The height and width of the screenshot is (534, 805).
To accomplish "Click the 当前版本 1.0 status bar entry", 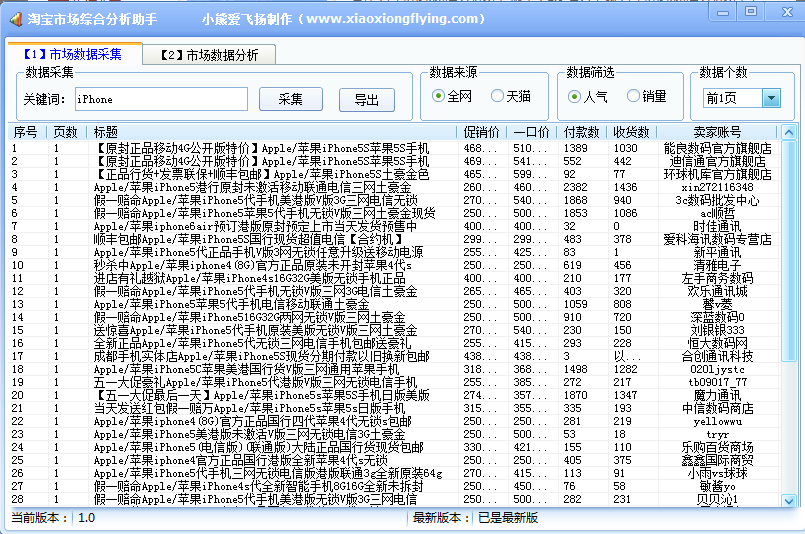I will tap(53, 518).
